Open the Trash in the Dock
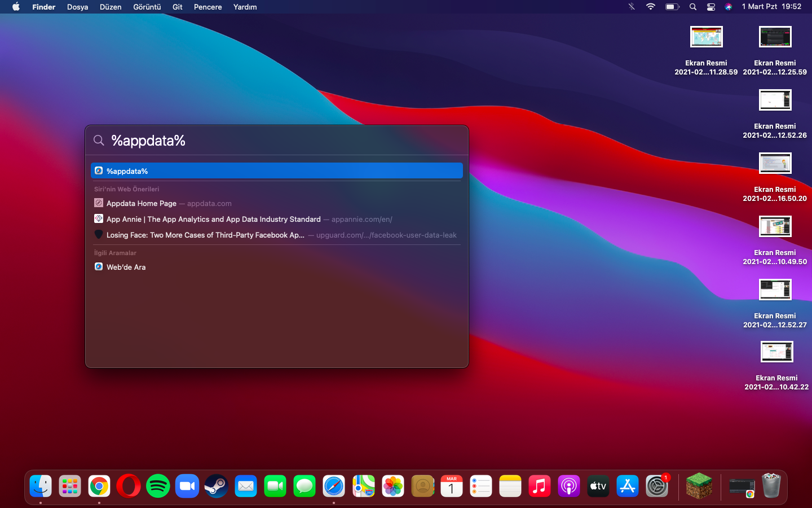812x508 pixels. (771, 486)
